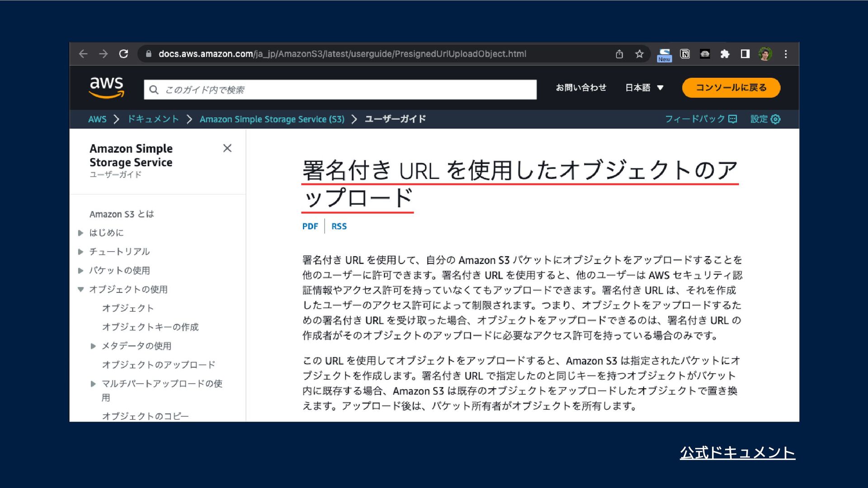Click the dark hat extension icon
Viewport: 868px width, 488px height.
click(705, 54)
